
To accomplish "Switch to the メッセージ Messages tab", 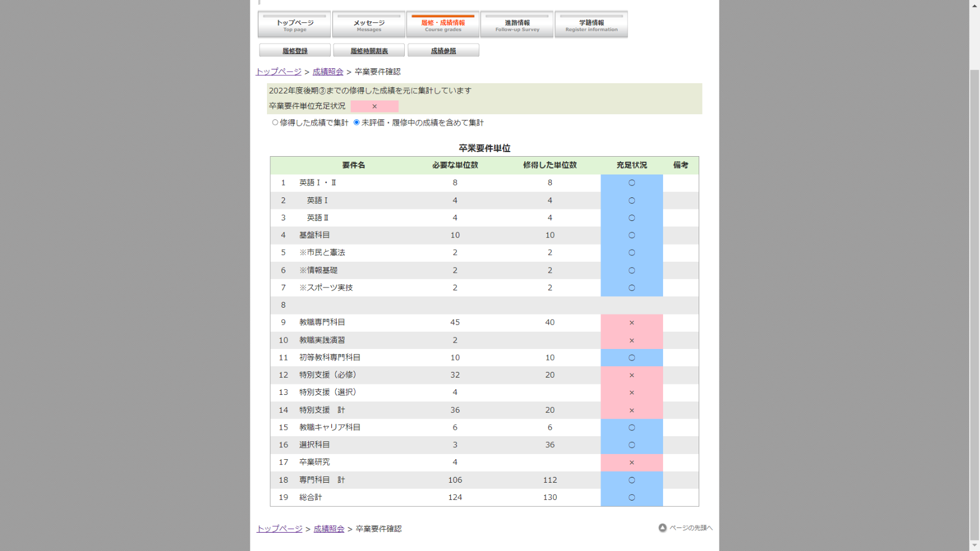I will click(x=369, y=25).
